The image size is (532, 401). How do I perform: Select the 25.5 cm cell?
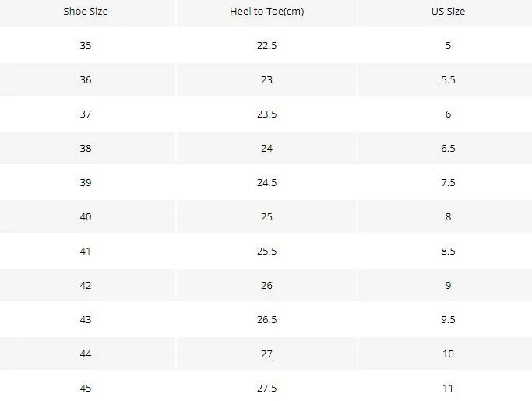[266, 251]
